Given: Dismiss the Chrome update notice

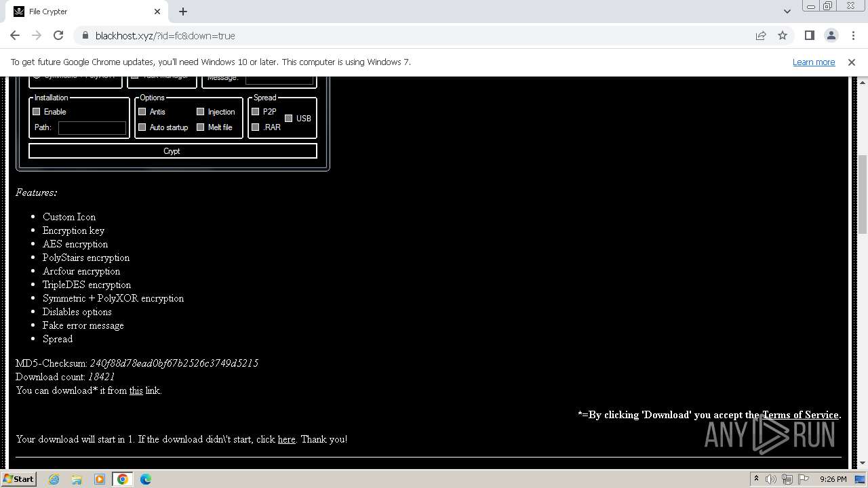Looking at the screenshot, I should 852,62.
